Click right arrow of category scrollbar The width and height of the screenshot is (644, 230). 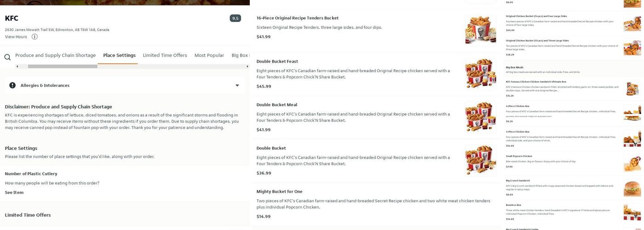[247, 66]
